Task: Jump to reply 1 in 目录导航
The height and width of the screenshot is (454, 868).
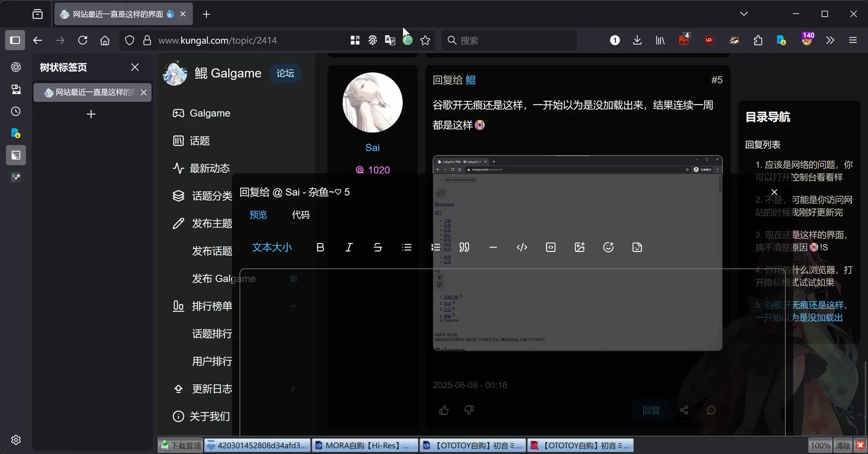Action: 803,171
